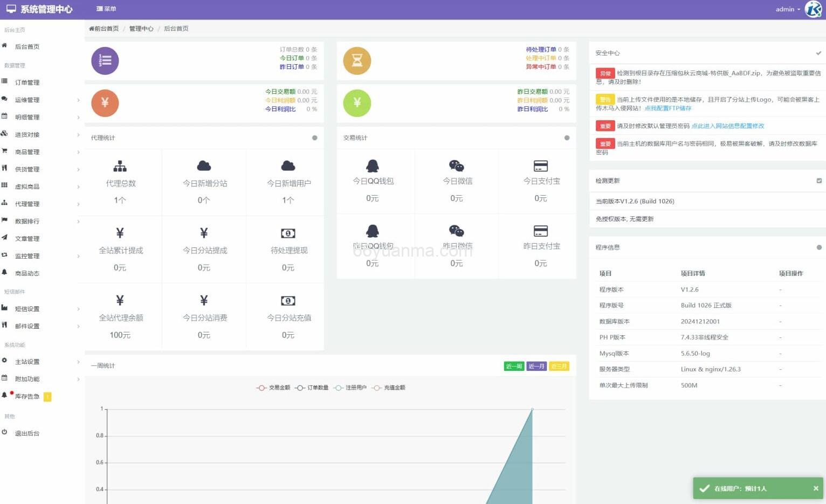Toggle the 检测更新 panel checkbox

[819, 181]
